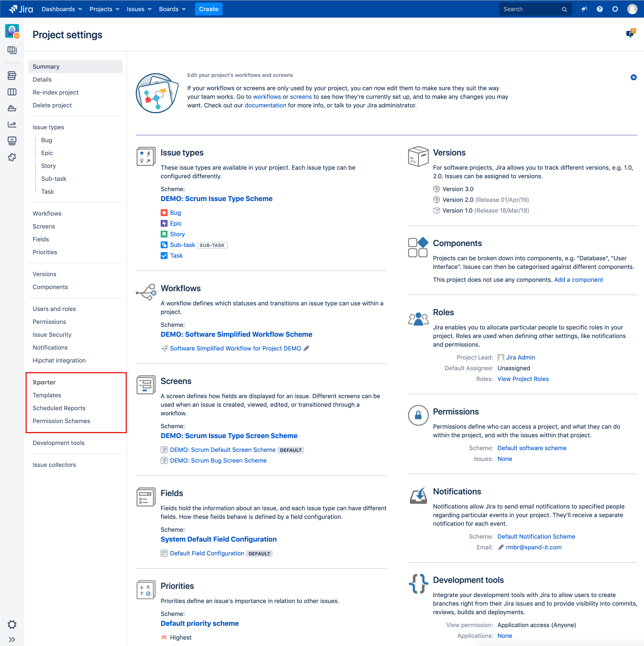This screenshot has width=644, height=646.
Task: Click the blue Create button
Action: [x=209, y=9]
